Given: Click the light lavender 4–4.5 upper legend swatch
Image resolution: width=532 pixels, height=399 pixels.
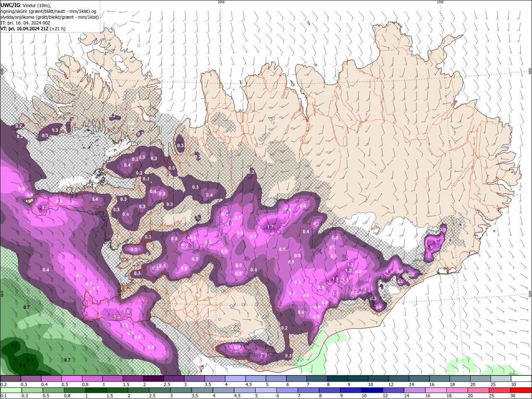Looking at the screenshot, I should (x=235, y=379).
